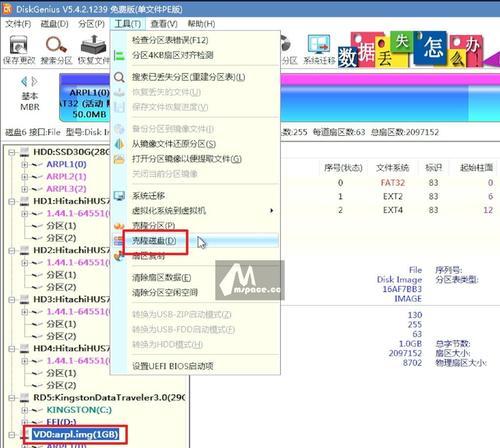The height and width of the screenshot is (448, 500).
Task: Go to next disk with right arrow
Action: (x=34, y=81)
